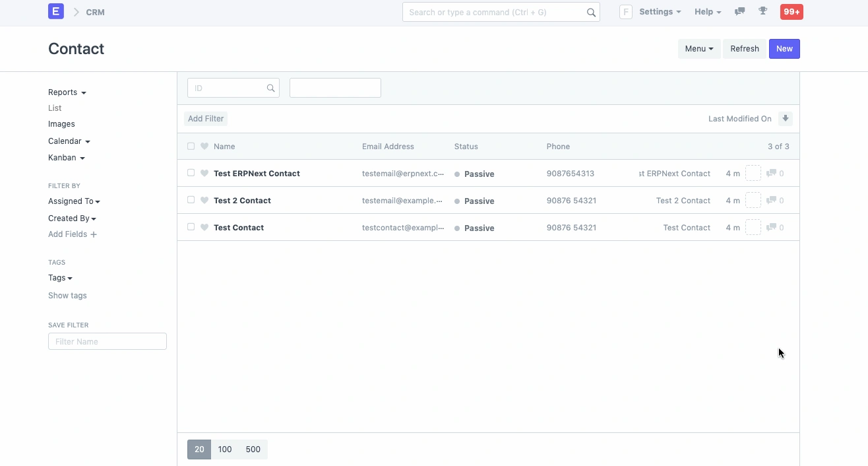Click the Refresh button
Viewport: 868px width, 466px height.
pos(745,48)
